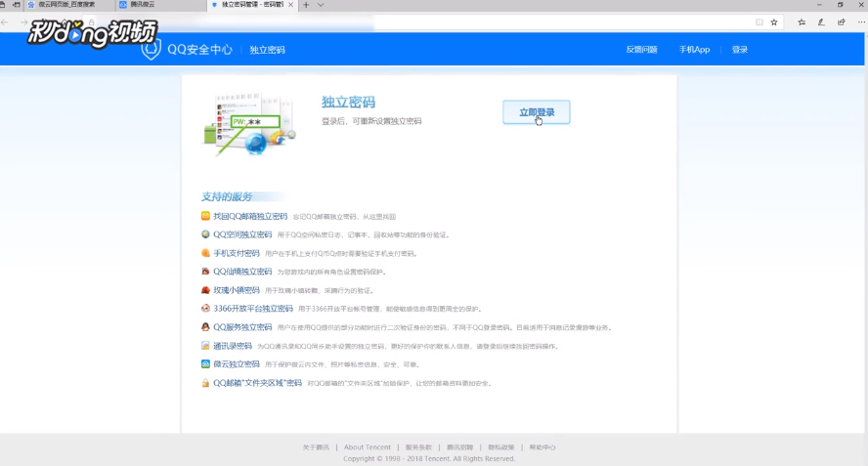Open QQ邮箱"文件夹区域"密码 link
The height and width of the screenshot is (466, 868).
[x=257, y=383]
